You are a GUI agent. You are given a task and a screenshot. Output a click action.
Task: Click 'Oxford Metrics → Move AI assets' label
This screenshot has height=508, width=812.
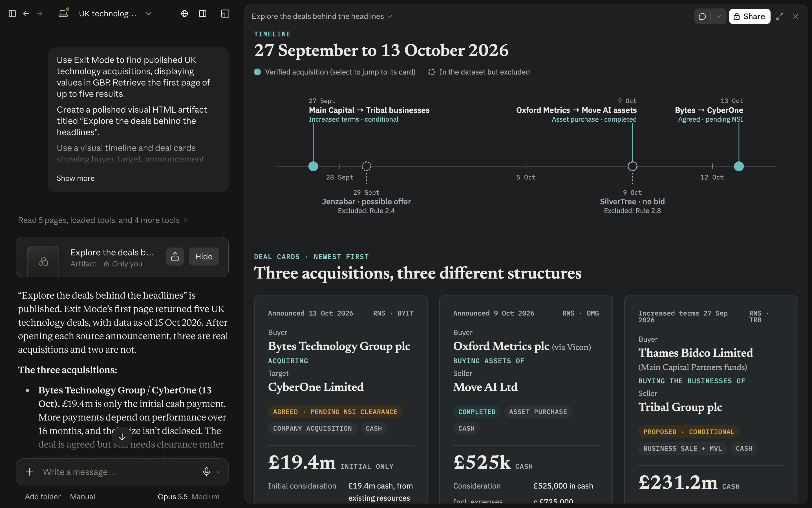click(577, 110)
